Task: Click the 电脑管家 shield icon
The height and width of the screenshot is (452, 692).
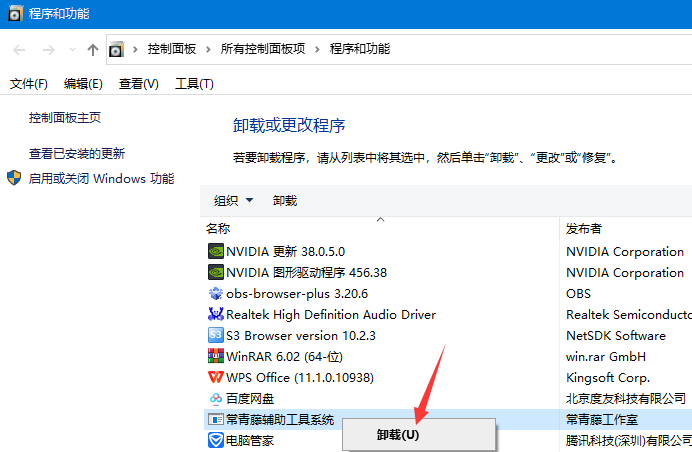Action: pos(216,441)
